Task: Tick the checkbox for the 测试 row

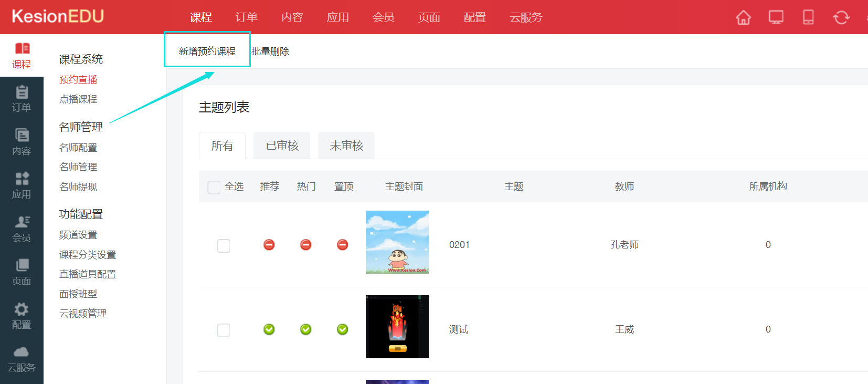Action: tap(224, 330)
